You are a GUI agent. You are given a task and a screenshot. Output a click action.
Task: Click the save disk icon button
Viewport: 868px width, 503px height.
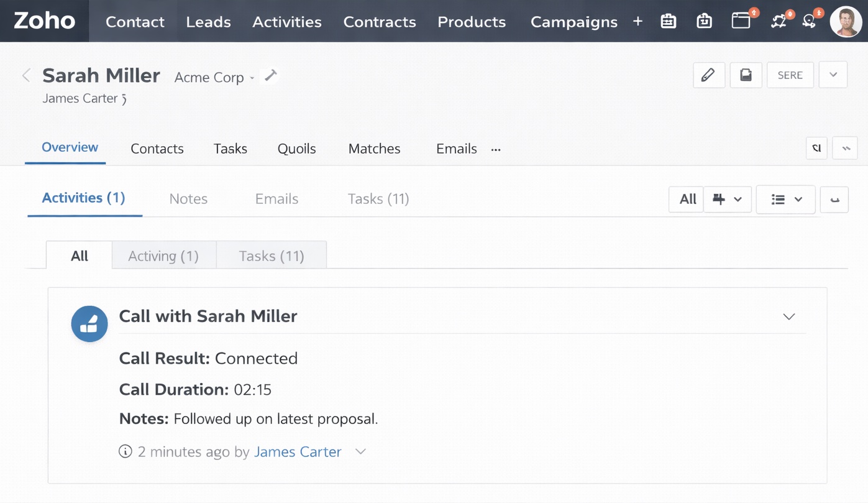[746, 75]
